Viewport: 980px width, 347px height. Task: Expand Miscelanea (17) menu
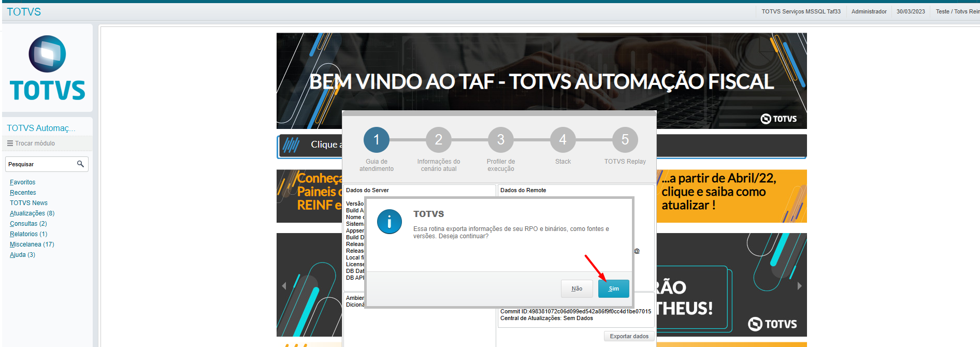[x=32, y=244]
